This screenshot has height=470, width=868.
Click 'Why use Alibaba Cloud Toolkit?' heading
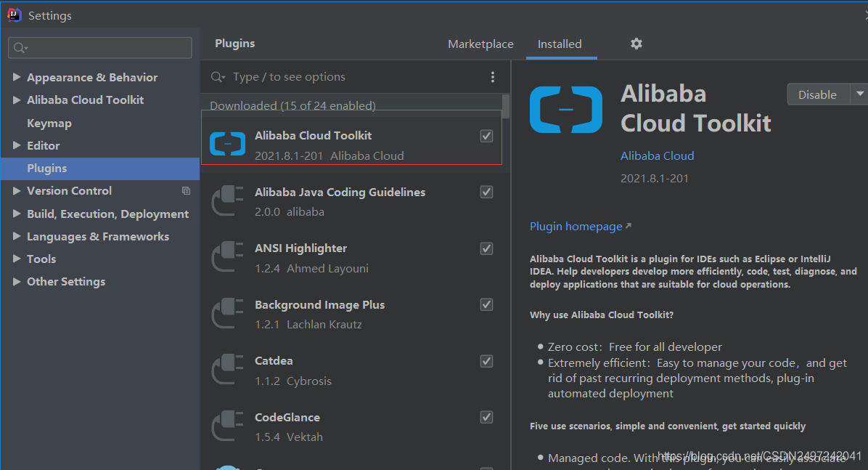601,315
